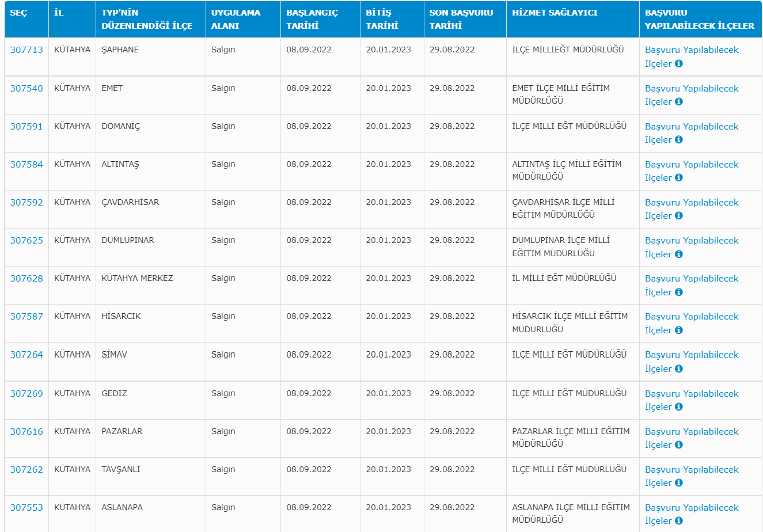This screenshot has height=532, width=763.
Task: Open record 307269 for GEDİZ
Action: click(x=26, y=394)
